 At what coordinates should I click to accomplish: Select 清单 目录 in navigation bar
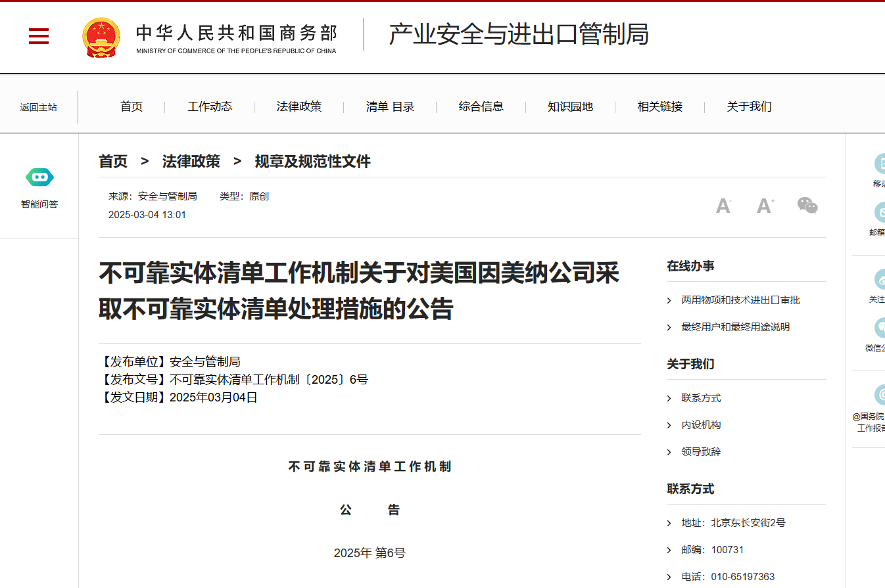(x=390, y=106)
